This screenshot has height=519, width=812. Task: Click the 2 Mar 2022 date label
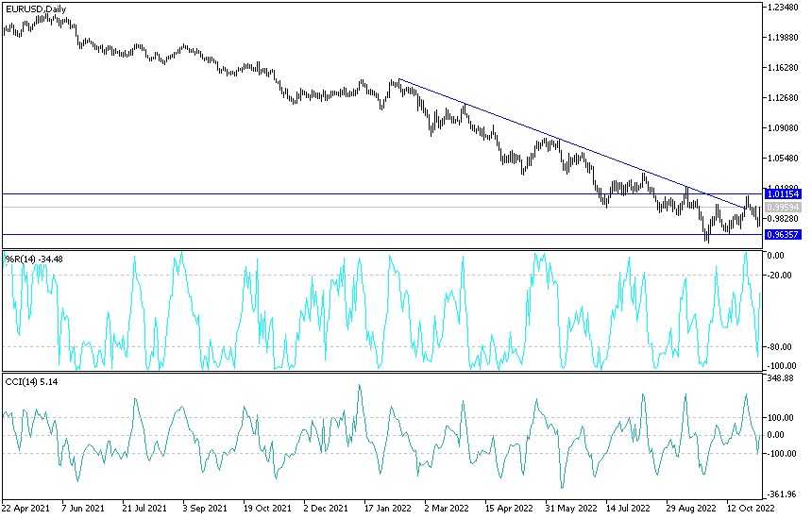tap(447, 508)
